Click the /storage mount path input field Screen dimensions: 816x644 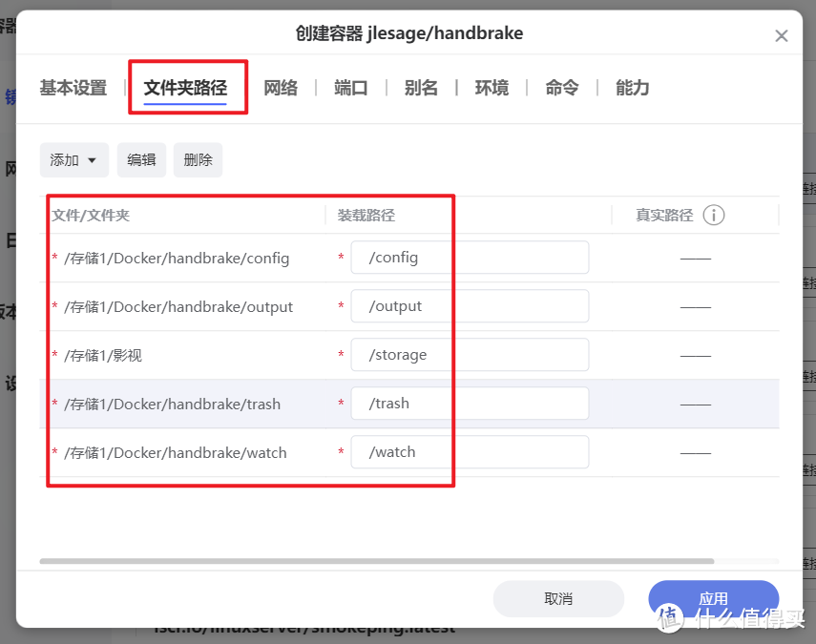click(x=469, y=354)
